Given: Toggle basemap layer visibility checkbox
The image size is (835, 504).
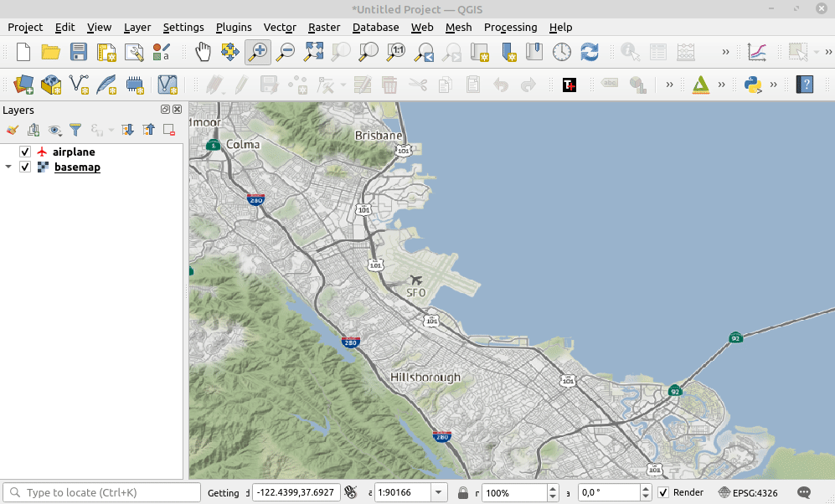Looking at the screenshot, I should 25,167.
